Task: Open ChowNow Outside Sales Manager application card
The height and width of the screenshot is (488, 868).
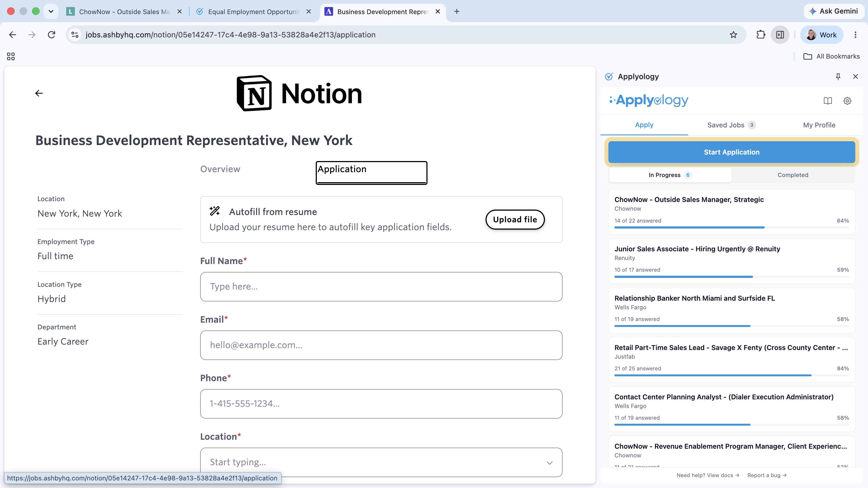Action: [732, 212]
